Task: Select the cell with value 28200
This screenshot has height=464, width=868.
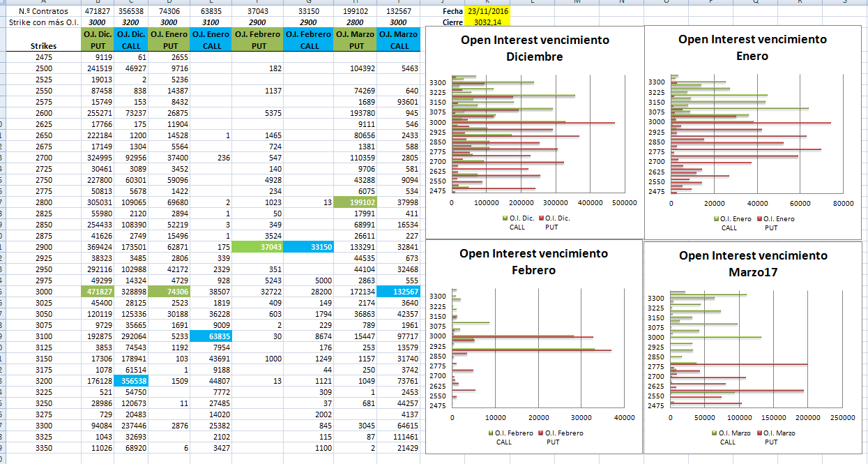Action: [x=309, y=292]
